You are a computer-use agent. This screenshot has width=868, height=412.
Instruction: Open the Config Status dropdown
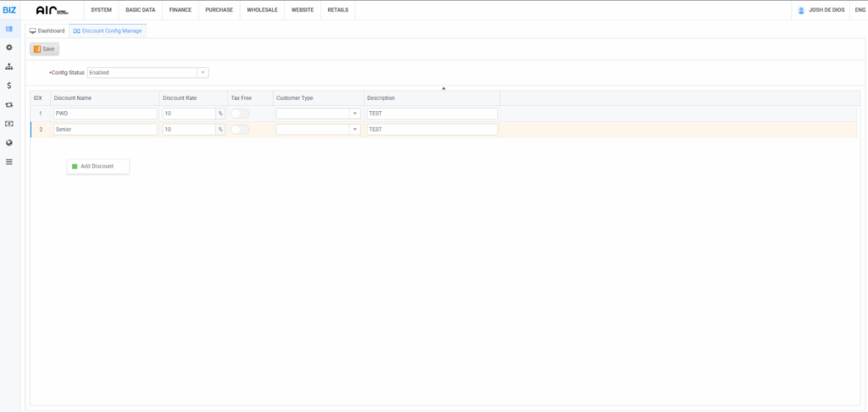pos(147,73)
